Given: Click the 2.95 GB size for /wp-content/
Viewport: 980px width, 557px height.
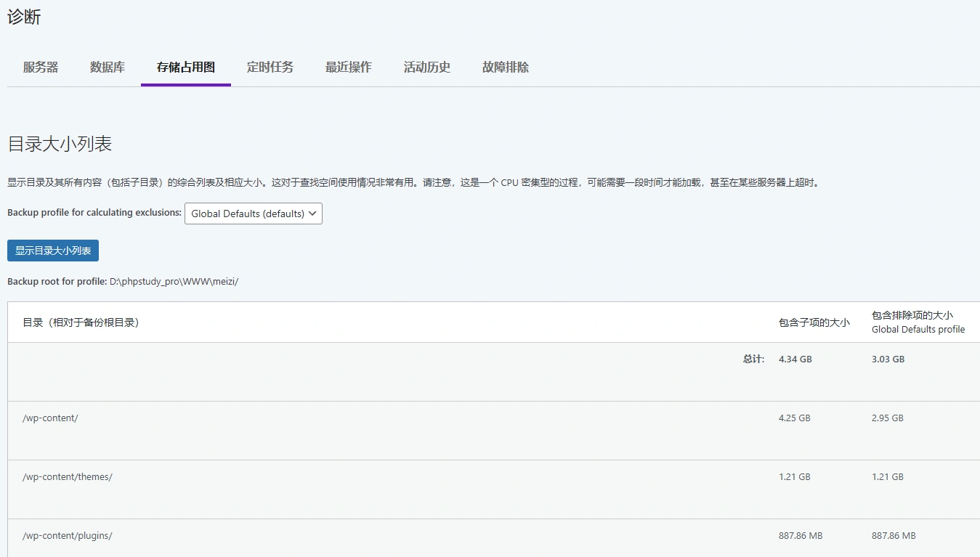Looking at the screenshot, I should click(x=887, y=418).
